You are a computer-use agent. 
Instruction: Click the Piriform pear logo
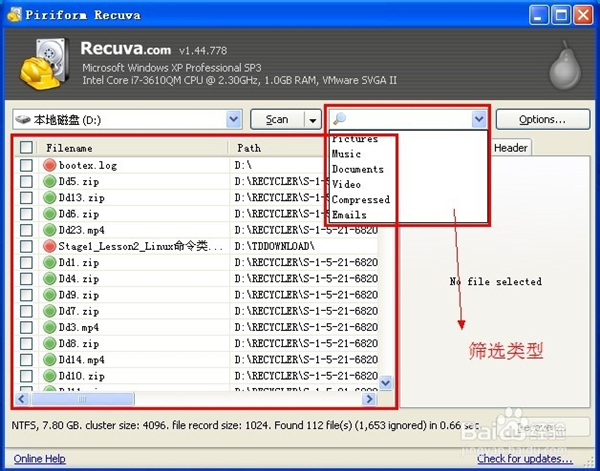565,65
